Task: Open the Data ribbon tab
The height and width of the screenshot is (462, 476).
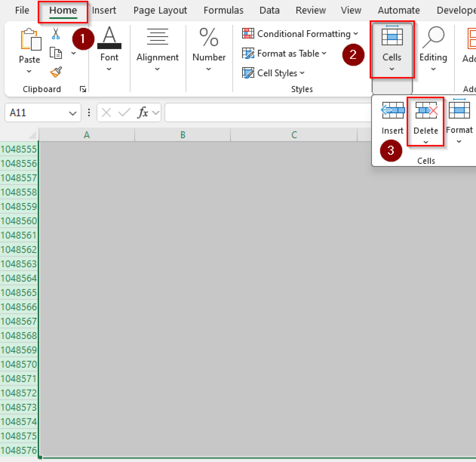Action: point(269,10)
